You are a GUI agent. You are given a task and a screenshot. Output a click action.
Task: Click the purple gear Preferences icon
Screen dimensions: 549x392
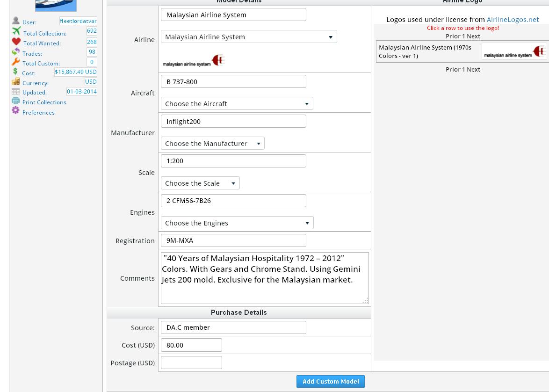click(x=15, y=110)
